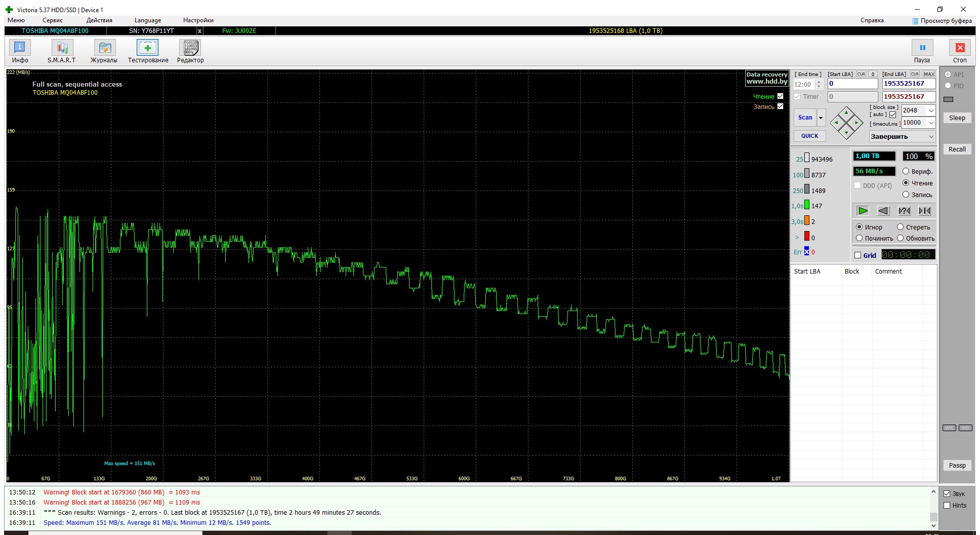
Task: Select the Игнор ignore radio option
Action: [x=859, y=227]
